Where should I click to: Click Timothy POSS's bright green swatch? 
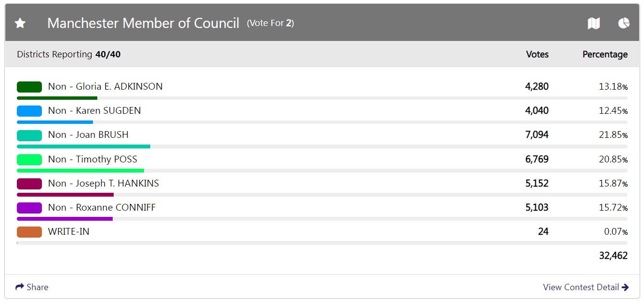click(29, 160)
